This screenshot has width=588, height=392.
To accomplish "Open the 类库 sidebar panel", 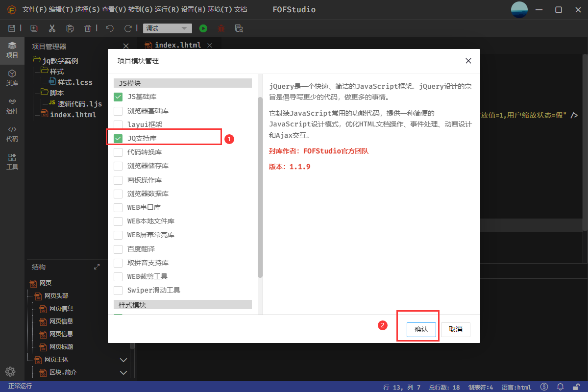I will pyautogui.click(x=12, y=78).
